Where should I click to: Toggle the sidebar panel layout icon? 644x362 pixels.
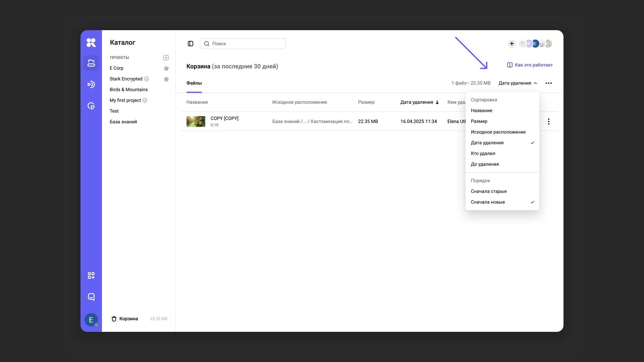(191, 44)
